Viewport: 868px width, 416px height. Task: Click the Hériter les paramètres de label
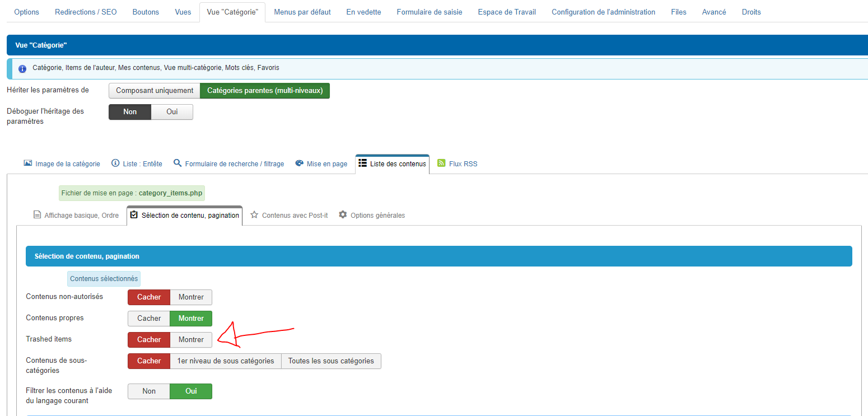point(48,90)
